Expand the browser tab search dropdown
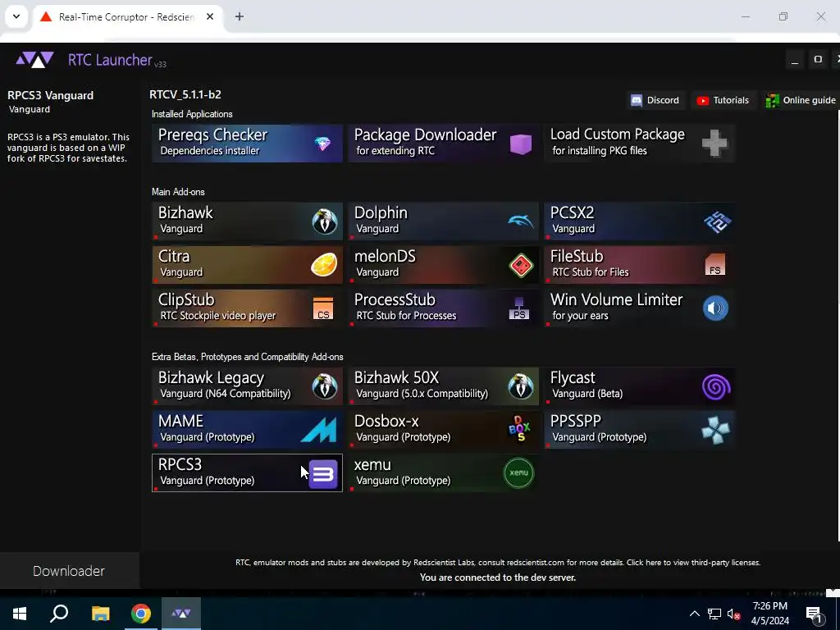This screenshot has height=630, width=840. [16, 16]
